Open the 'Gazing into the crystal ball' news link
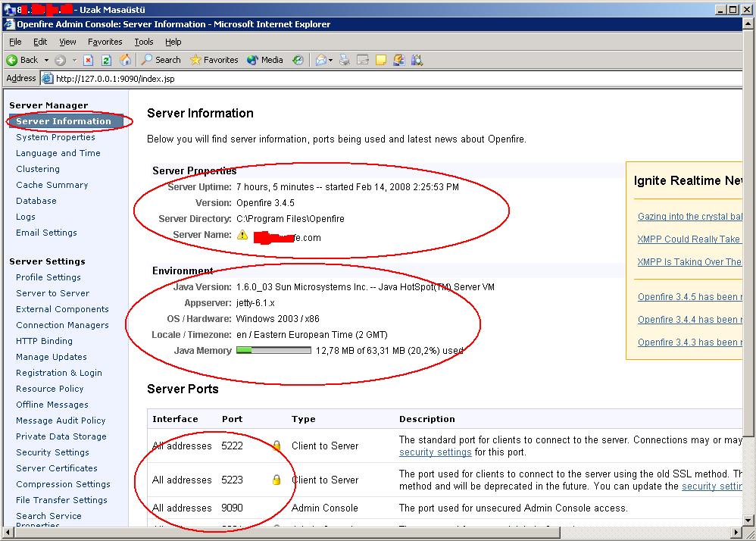Viewport: 756px width, 541px height. [690, 217]
